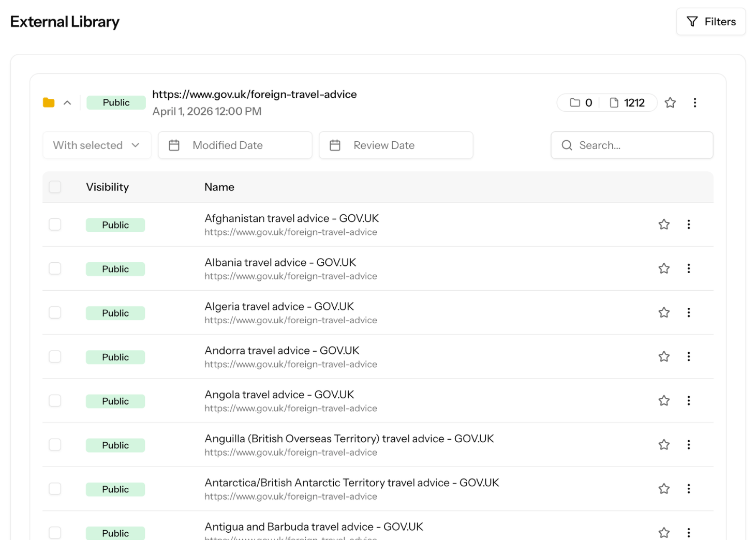Click the yellow folder icon
The height and width of the screenshot is (540, 756).
click(49, 102)
